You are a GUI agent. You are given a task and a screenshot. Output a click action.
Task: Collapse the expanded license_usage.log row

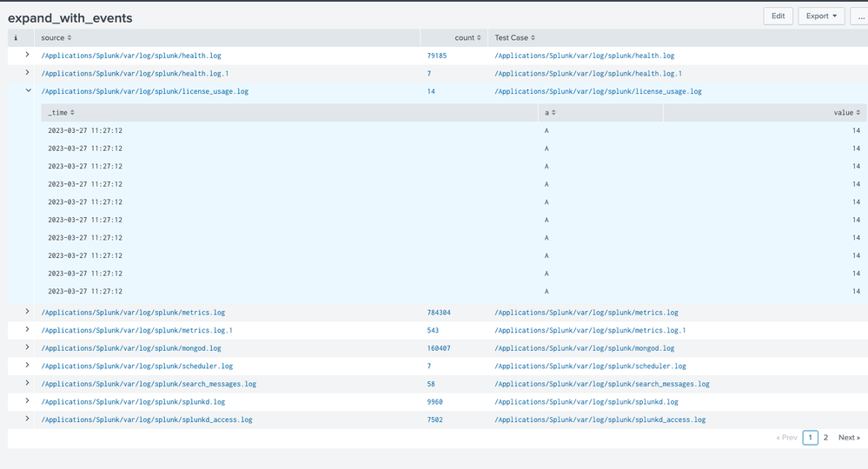[28, 90]
